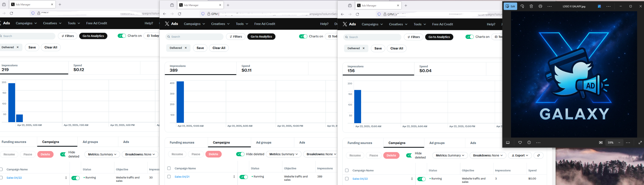Open Metrics: Summary dropdown in left window
This screenshot has width=644, height=185.
pos(102,154)
